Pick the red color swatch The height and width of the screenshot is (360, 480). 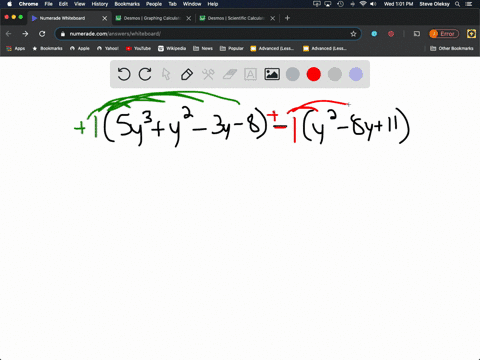point(314,74)
